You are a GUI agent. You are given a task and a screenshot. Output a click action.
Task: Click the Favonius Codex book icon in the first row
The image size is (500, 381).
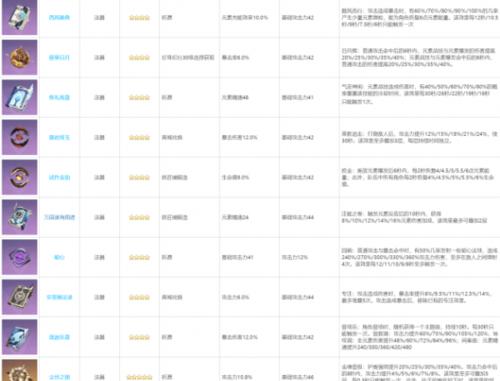click(19, 17)
